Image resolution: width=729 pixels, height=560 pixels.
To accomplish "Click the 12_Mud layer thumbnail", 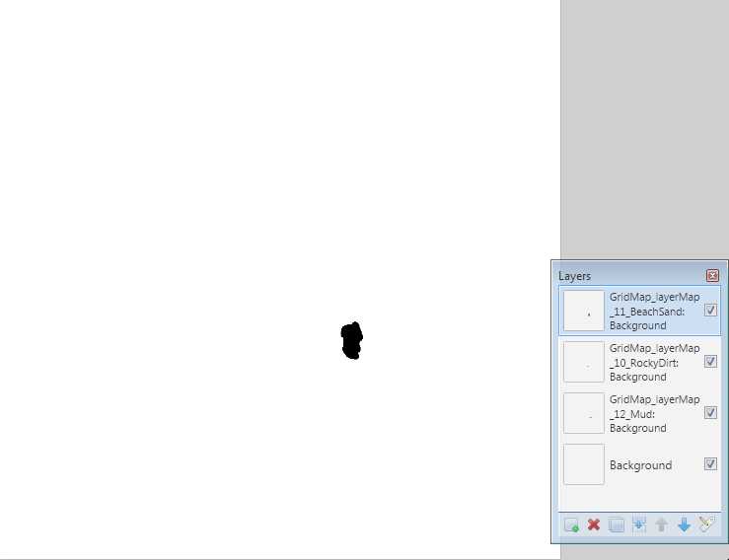I will tap(584, 413).
